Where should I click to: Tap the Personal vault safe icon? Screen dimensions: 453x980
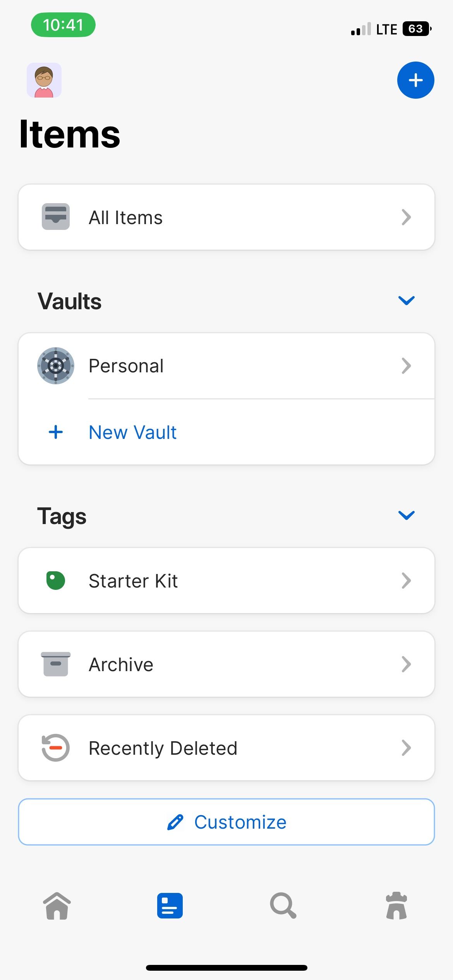pyautogui.click(x=56, y=366)
